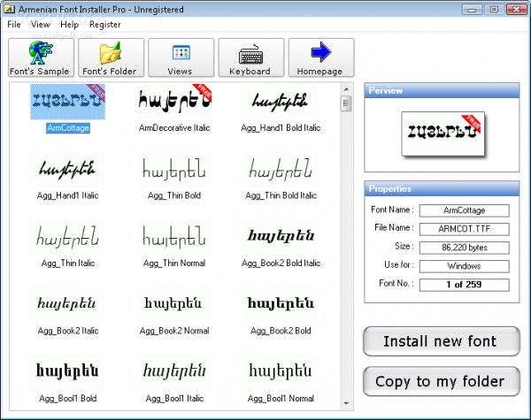
Task: Select the Agg_Book2 Normal font thumbnail
Action: coord(174,304)
